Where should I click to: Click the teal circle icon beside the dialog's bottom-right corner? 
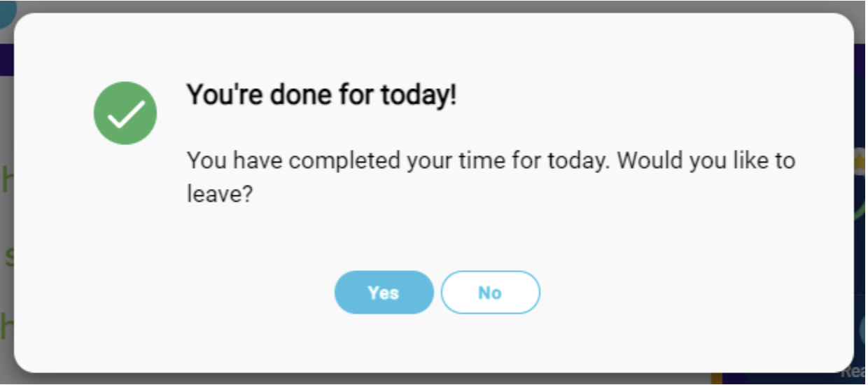tap(862, 330)
